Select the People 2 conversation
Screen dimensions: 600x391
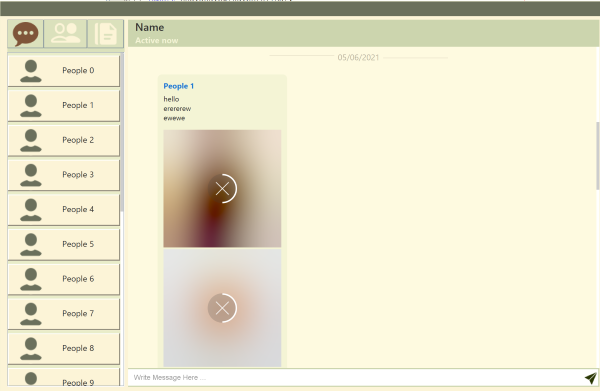pyautogui.click(x=64, y=140)
